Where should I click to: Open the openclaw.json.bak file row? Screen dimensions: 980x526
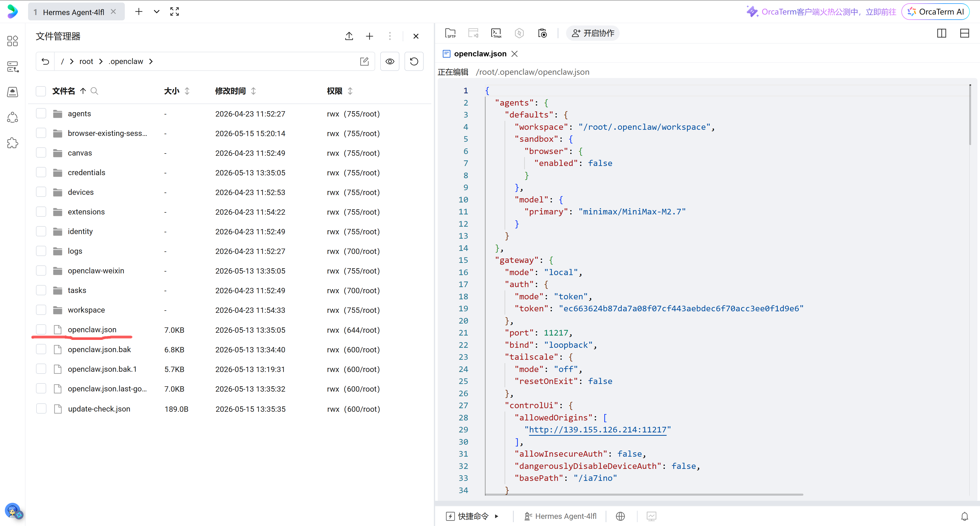229,349
